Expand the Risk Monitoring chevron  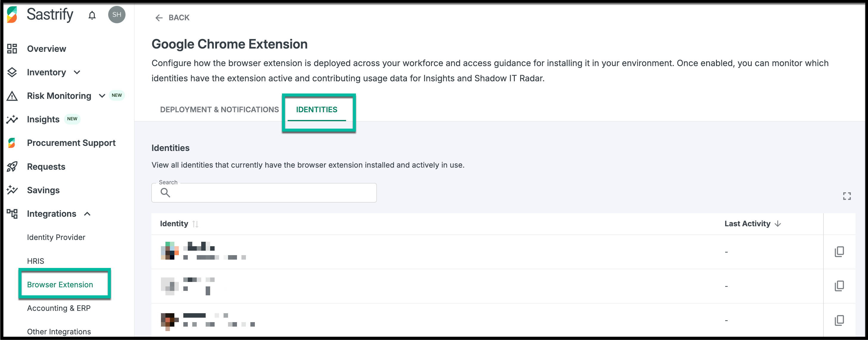tap(102, 96)
